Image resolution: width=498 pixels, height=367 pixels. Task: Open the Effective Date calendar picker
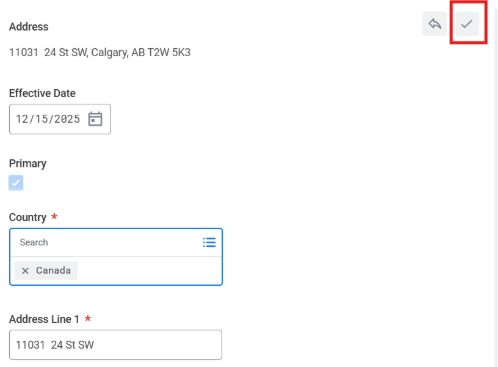coord(95,119)
